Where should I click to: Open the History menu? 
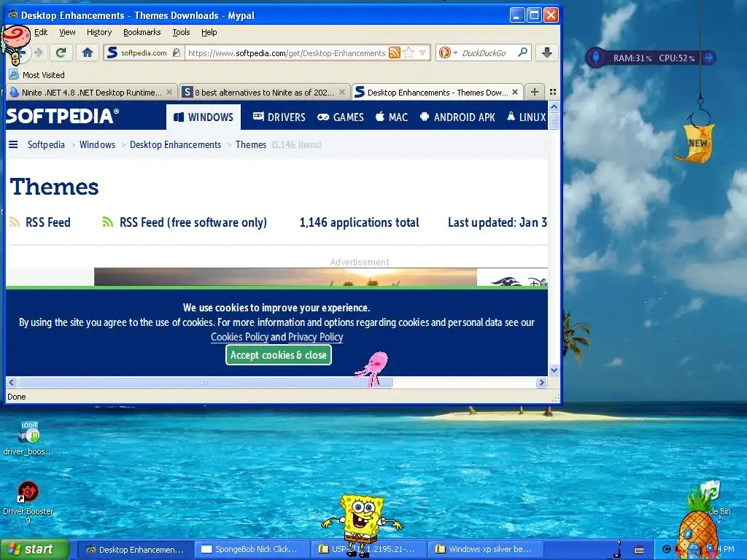pyautogui.click(x=99, y=32)
